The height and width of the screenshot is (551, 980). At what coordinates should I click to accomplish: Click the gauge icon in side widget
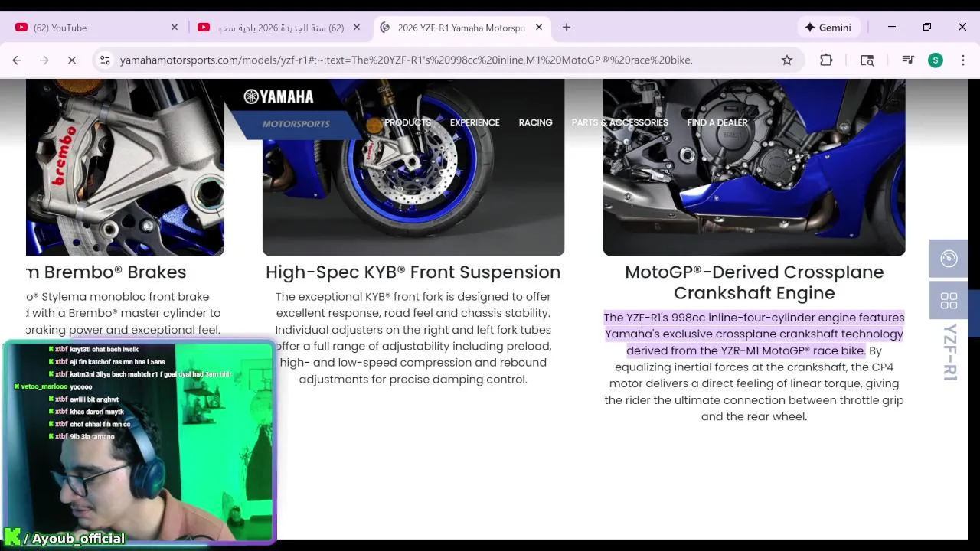point(949,259)
